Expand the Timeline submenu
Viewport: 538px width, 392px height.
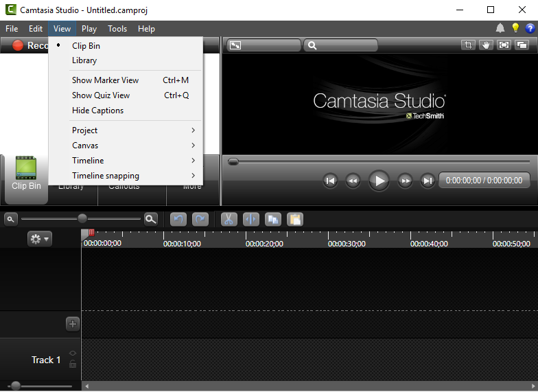(x=126, y=161)
